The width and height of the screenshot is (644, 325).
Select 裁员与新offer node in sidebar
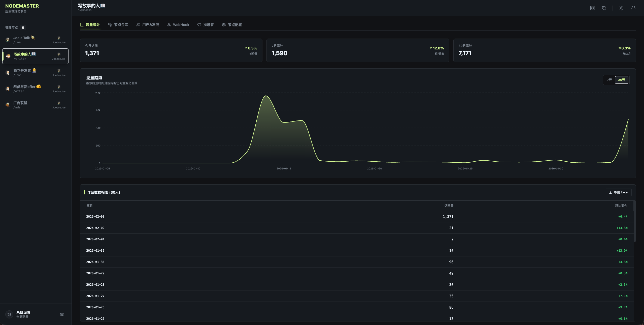pyautogui.click(x=27, y=89)
